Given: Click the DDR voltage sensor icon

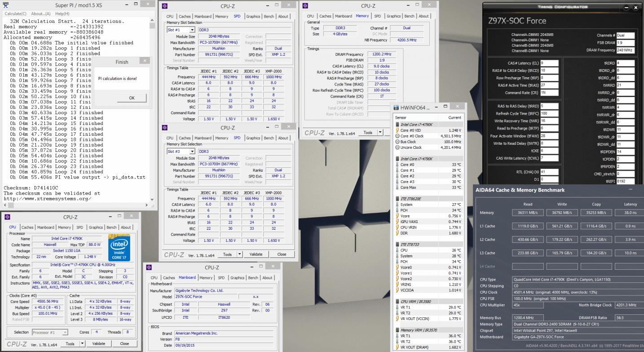Looking at the screenshot, I should [397, 233].
